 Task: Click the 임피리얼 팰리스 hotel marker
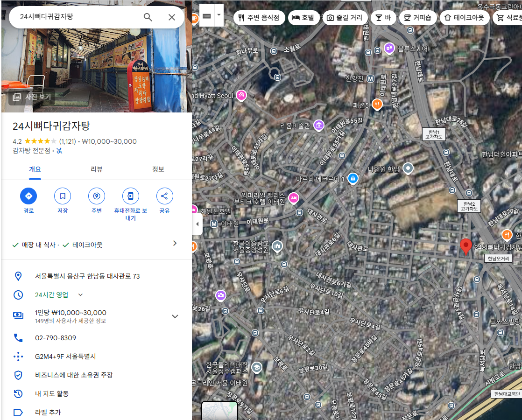[293, 198]
